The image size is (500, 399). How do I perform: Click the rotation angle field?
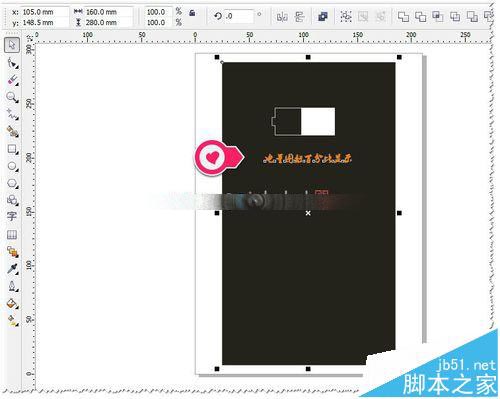(x=238, y=16)
